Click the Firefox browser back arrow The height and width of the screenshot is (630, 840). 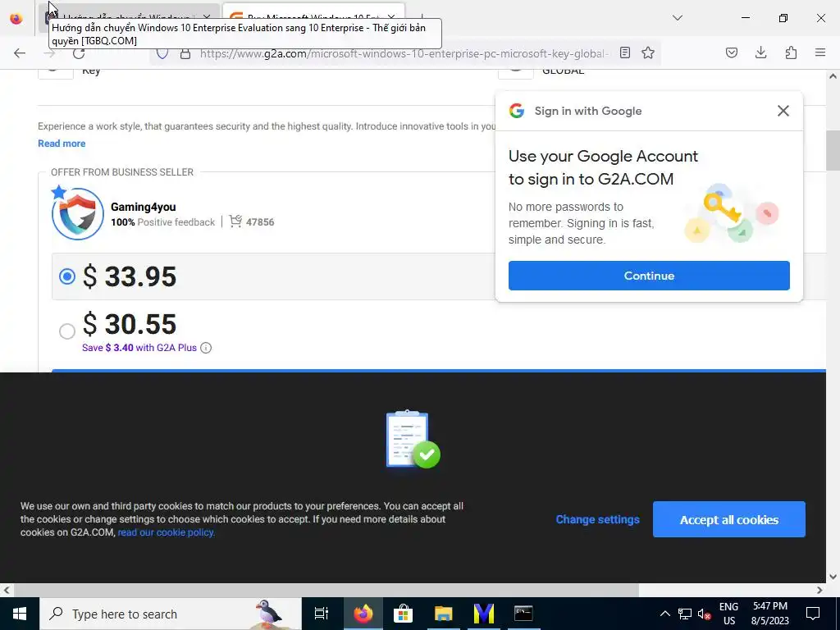pyautogui.click(x=20, y=52)
